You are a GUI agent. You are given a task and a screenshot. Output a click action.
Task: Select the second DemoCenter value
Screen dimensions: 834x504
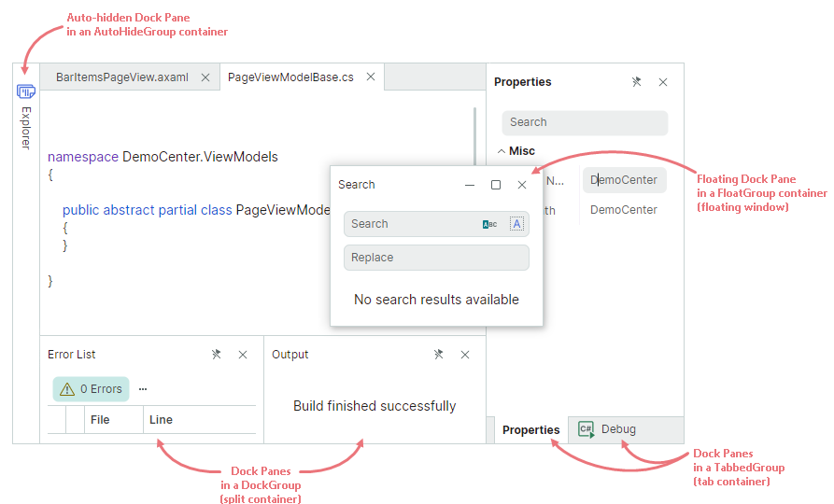click(623, 210)
